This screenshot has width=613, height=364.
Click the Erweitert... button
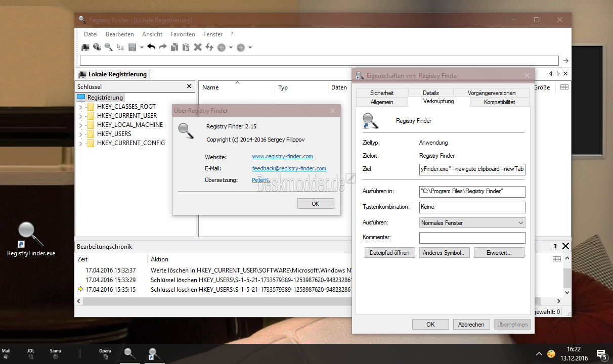pos(499,253)
